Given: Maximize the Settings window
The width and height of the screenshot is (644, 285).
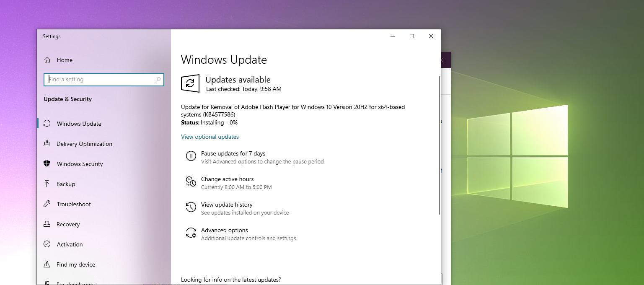Looking at the screenshot, I should coord(412,36).
